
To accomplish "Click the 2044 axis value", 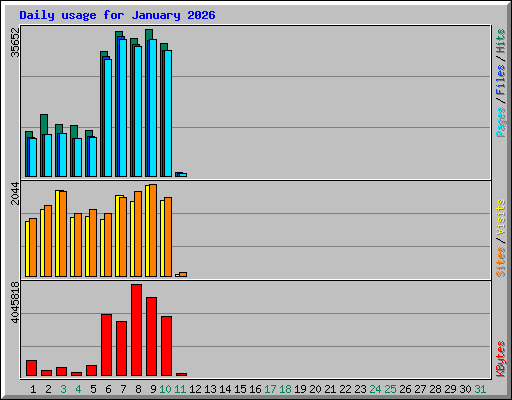I will (x=15, y=193).
